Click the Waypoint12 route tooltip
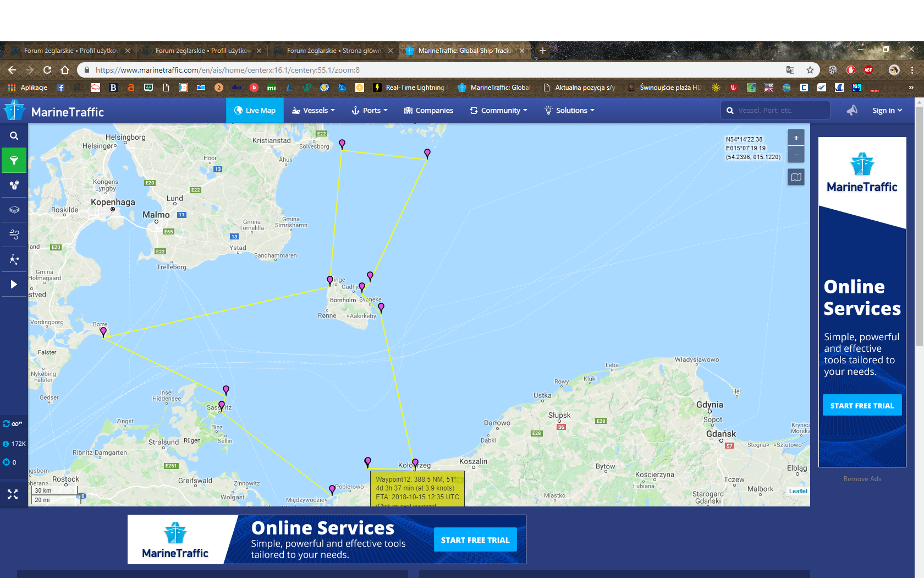The width and height of the screenshot is (924, 578). point(417,488)
